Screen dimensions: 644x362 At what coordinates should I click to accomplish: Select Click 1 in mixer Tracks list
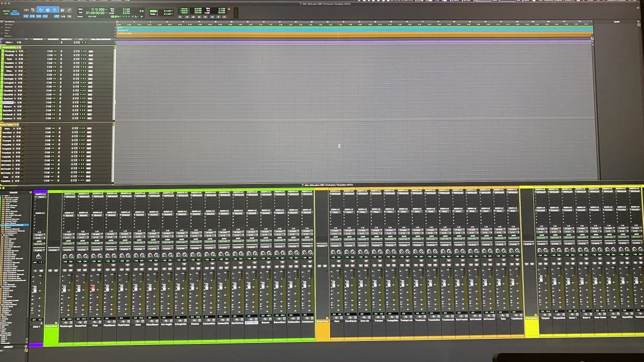[x=7, y=196]
